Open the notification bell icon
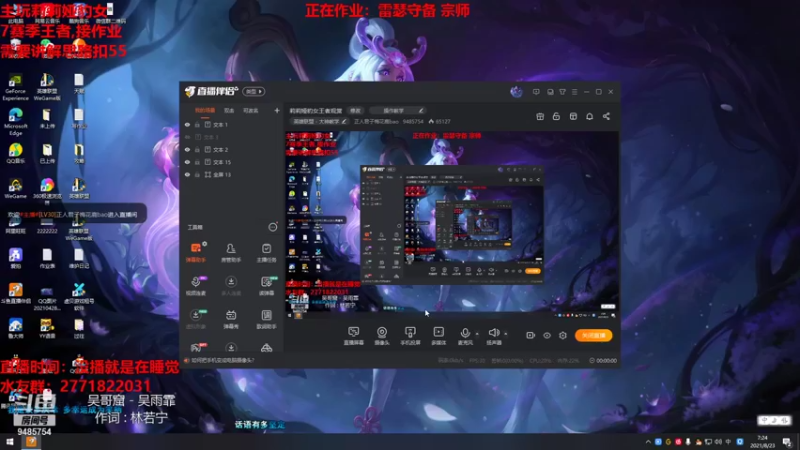This screenshot has width=800, height=450. 589,116
